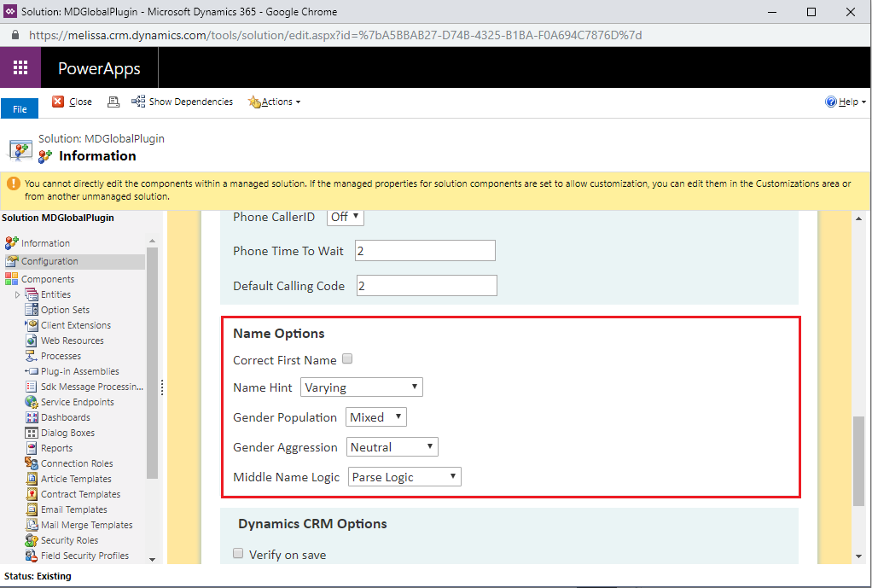Select Reports in the component tree
The width and height of the screenshot is (872, 588).
point(56,448)
